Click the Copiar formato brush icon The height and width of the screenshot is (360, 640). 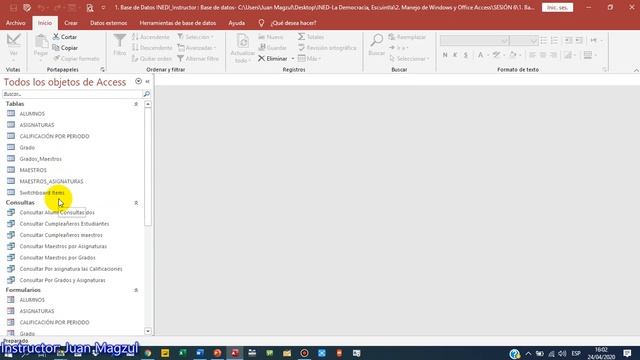[56, 58]
